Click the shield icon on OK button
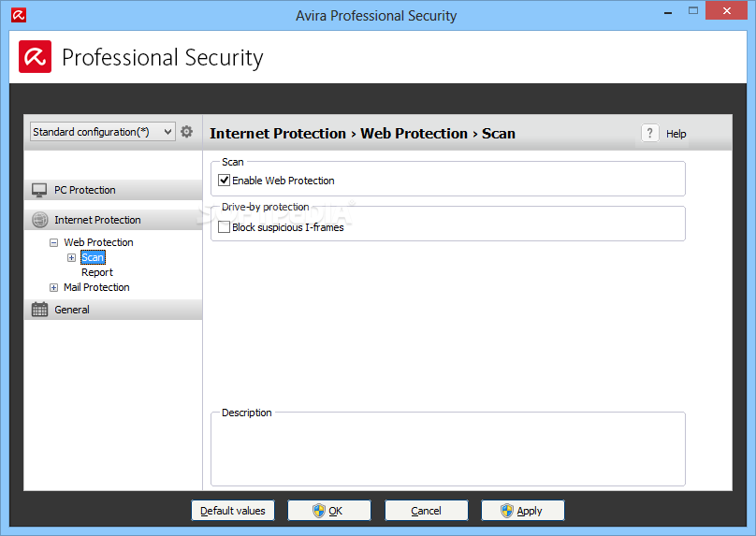Image resolution: width=756 pixels, height=536 pixels. (319, 511)
